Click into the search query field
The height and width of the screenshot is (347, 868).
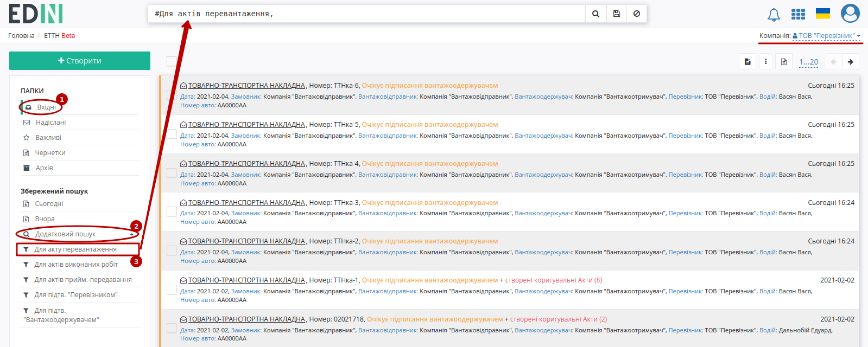tap(366, 14)
